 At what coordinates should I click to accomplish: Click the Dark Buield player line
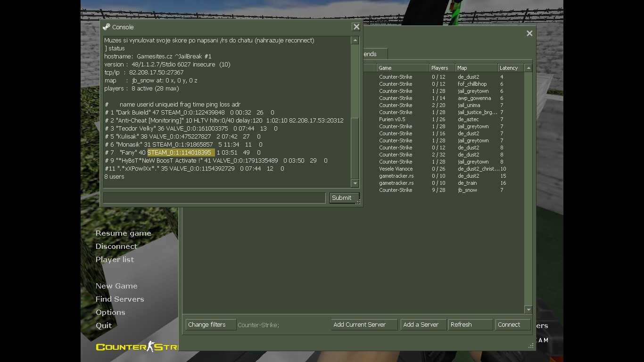click(189, 113)
